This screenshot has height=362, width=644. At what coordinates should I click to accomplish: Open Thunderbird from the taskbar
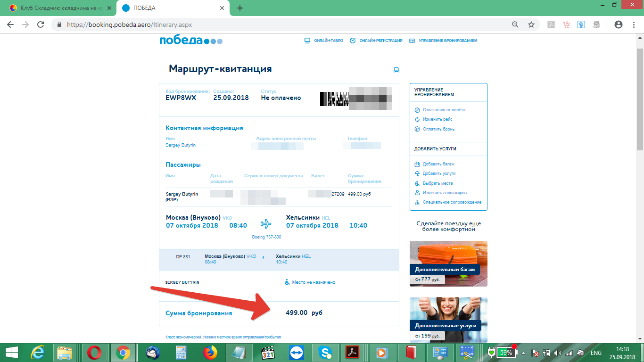[153, 353]
